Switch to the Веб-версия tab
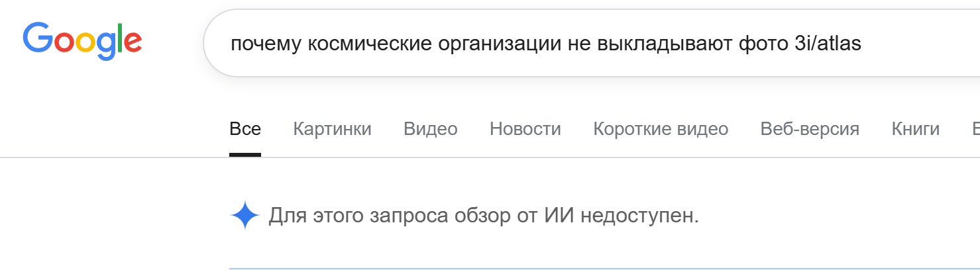The width and height of the screenshot is (980, 270). click(x=810, y=129)
